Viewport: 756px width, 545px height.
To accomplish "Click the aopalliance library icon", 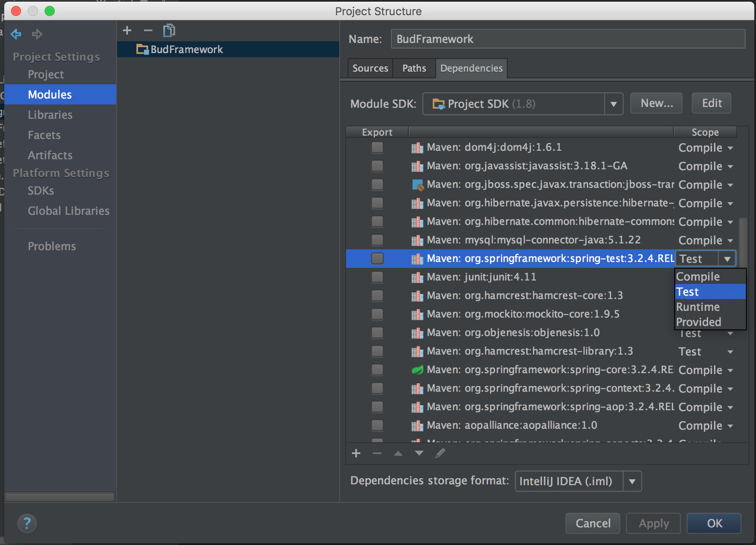I will 417,425.
